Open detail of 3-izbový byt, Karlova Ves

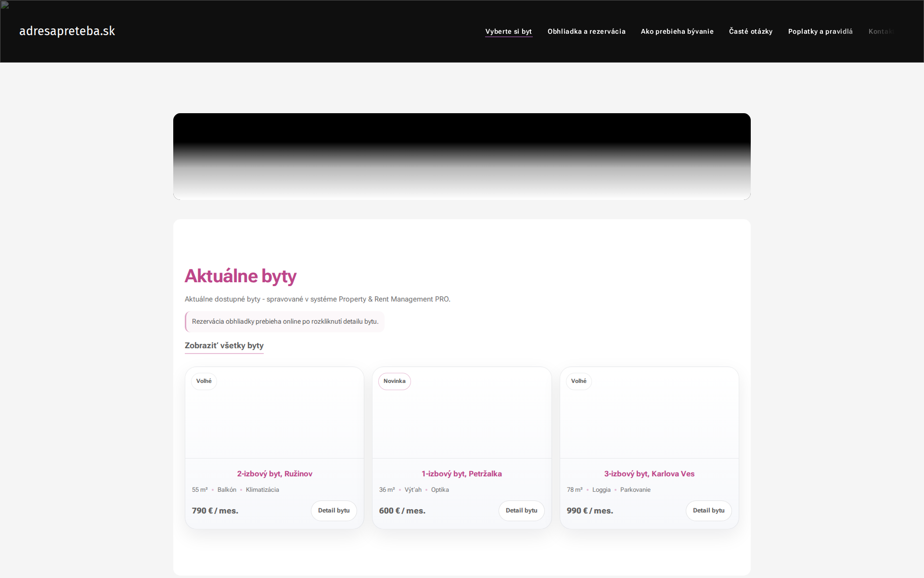click(x=649, y=473)
